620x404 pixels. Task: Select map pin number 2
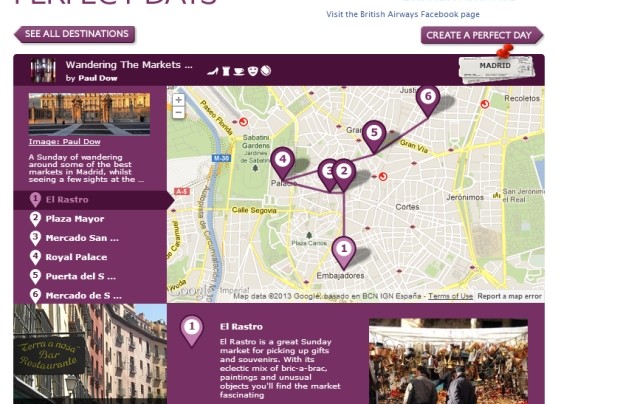344,175
